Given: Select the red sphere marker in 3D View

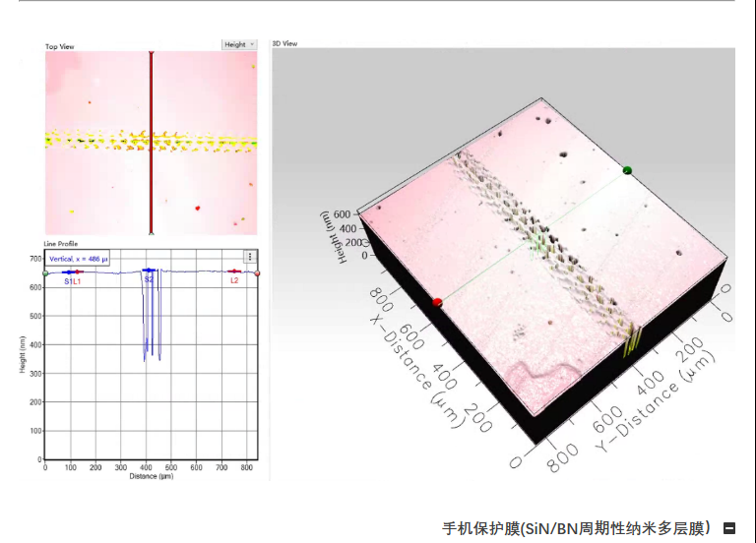Looking at the screenshot, I should (x=437, y=302).
